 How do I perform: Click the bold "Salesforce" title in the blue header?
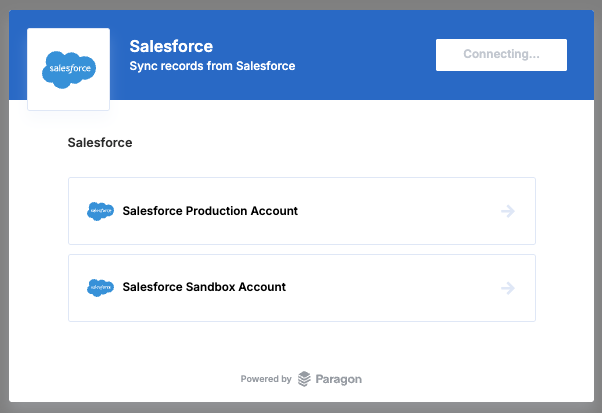tap(171, 46)
